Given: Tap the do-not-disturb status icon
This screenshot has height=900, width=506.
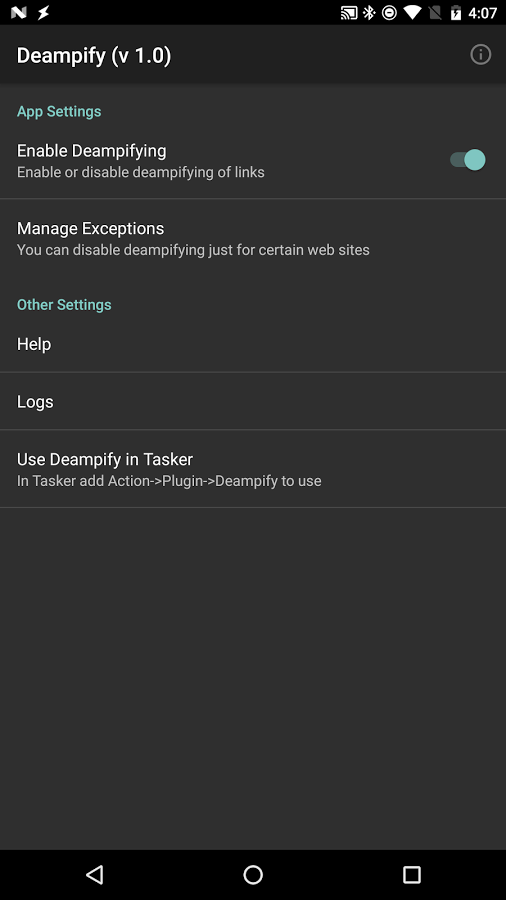Looking at the screenshot, I should tap(389, 13).
